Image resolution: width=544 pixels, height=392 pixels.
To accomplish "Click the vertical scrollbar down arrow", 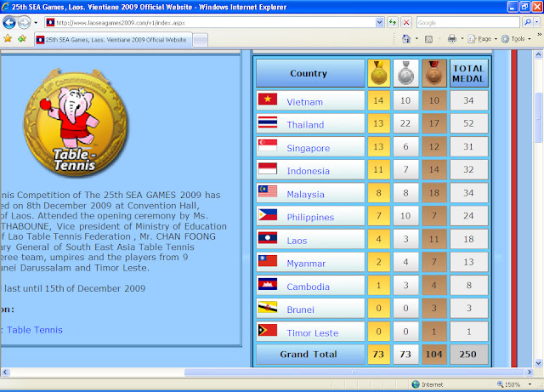I will (x=538, y=363).
